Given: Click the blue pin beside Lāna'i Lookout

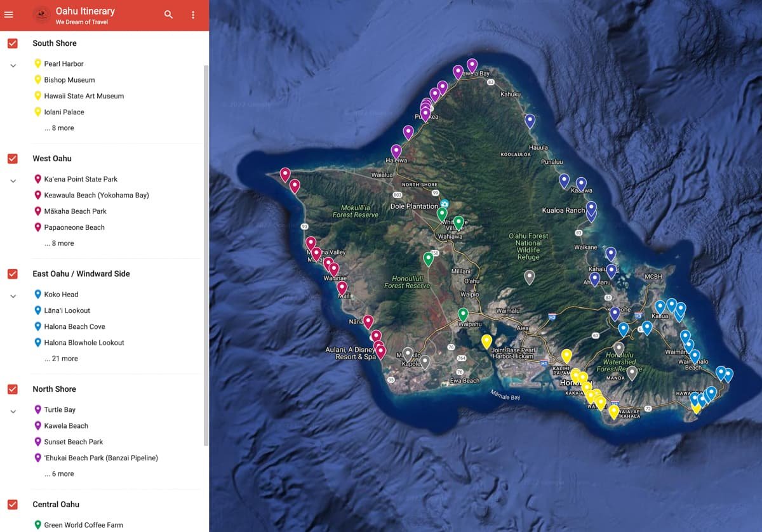Looking at the screenshot, I should (37, 310).
